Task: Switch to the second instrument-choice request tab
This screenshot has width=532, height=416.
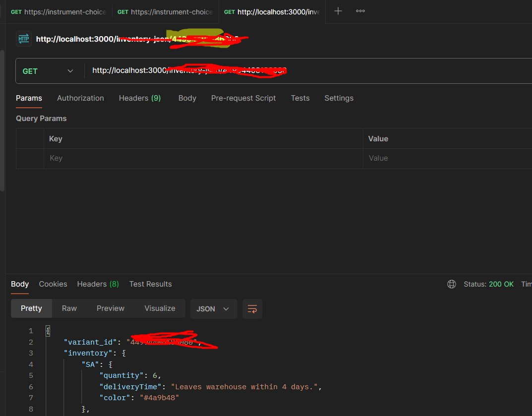Action: click(x=165, y=12)
